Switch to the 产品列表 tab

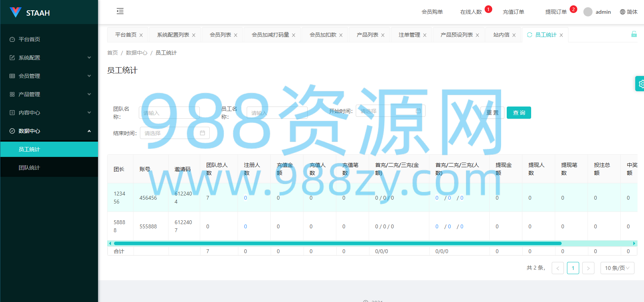[368, 35]
